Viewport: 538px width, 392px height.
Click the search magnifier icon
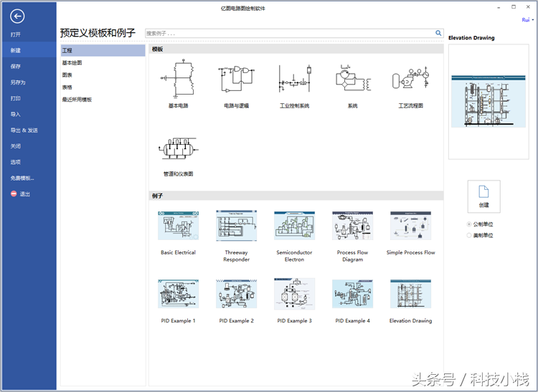click(x=438, y=33)
